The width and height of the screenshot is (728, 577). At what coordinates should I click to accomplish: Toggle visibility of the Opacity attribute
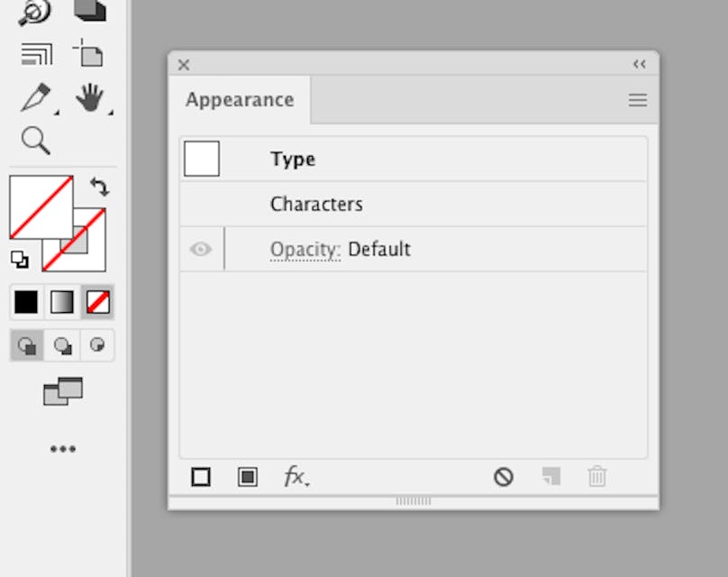(199, 249)
